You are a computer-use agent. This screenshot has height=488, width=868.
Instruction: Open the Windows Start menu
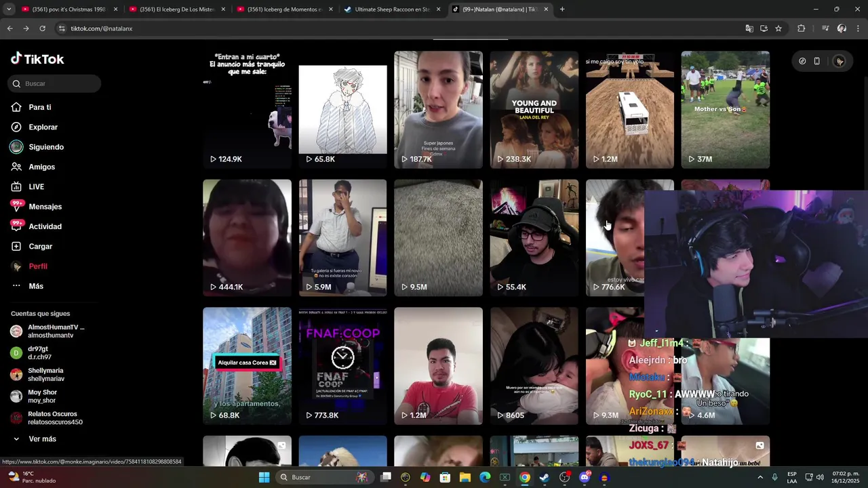click(x=264, y=477)
